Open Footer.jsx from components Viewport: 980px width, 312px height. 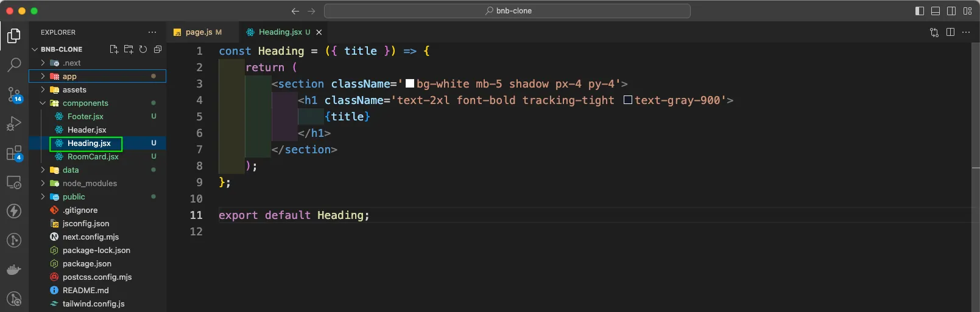tap(85, 116)
